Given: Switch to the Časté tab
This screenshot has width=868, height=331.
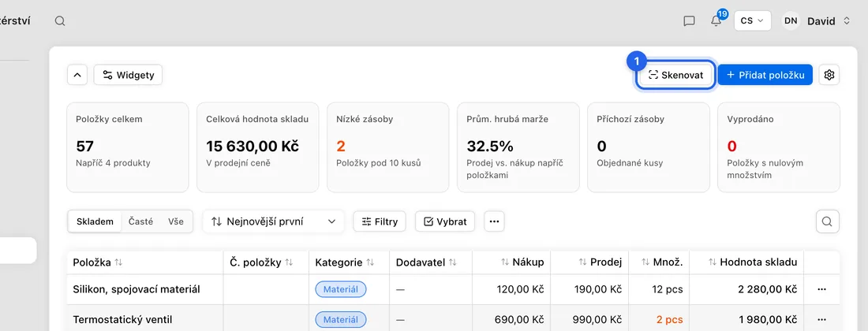Looking at the screenshot, I should [140, 221].
